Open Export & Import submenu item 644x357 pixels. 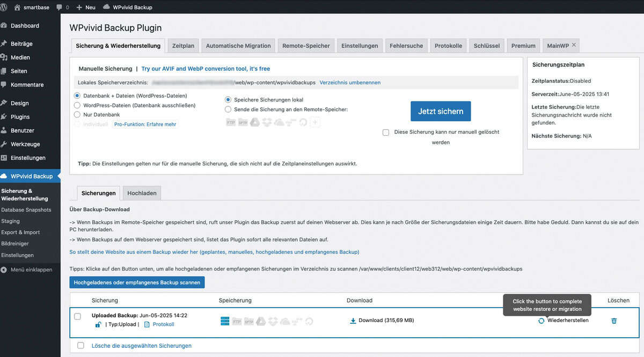[20, 232]
